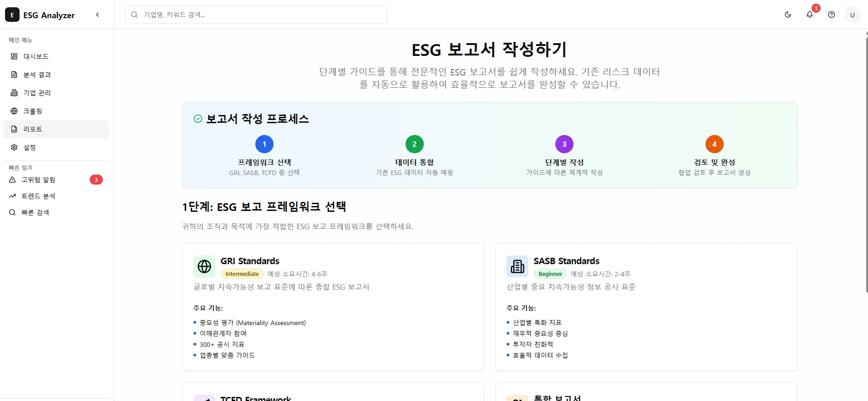Open the 대시보드 menu item

pyautogui.click(x=56, y=56)
